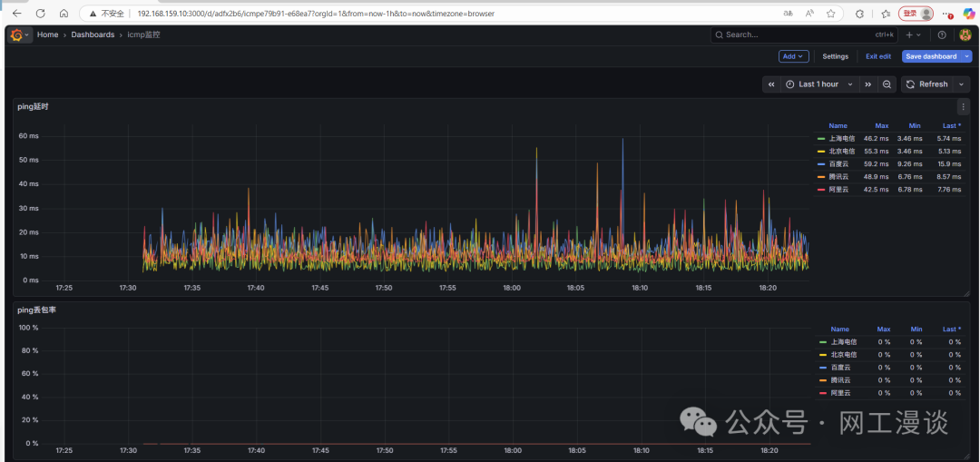
Task: Click the ping延时 panel title
Action: 34,107
